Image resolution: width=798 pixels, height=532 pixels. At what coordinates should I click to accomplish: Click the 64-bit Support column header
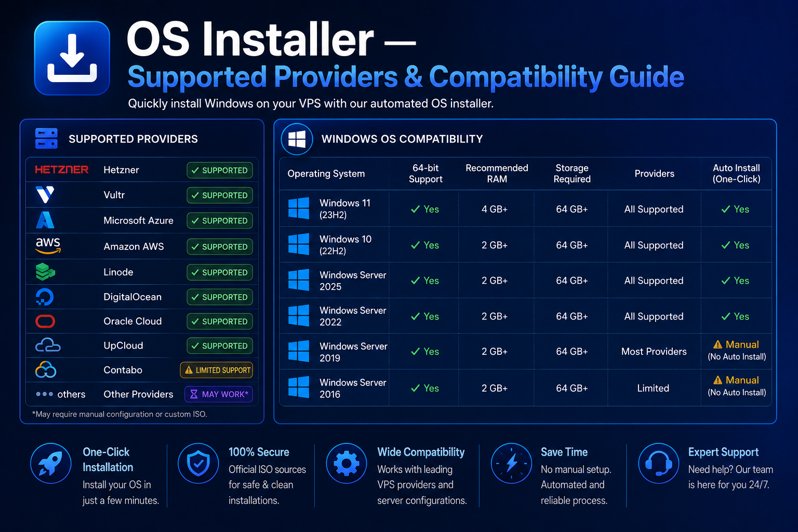(x=425, y=174)
